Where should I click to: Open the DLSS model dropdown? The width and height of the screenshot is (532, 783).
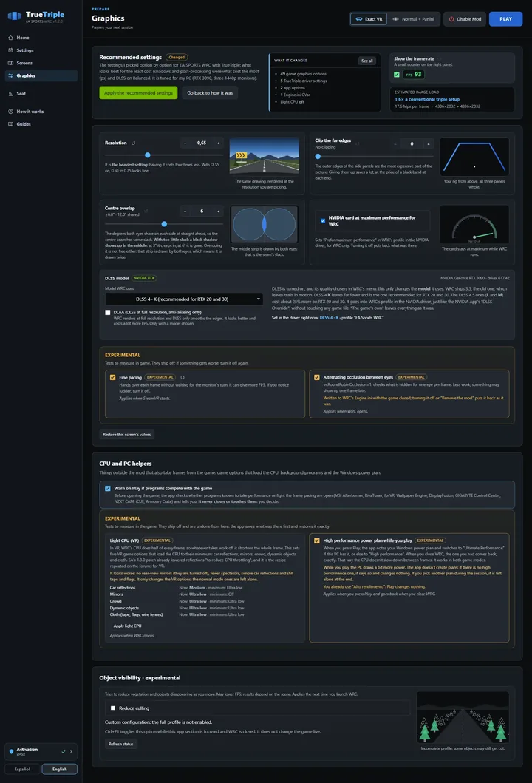pos(184,299)
